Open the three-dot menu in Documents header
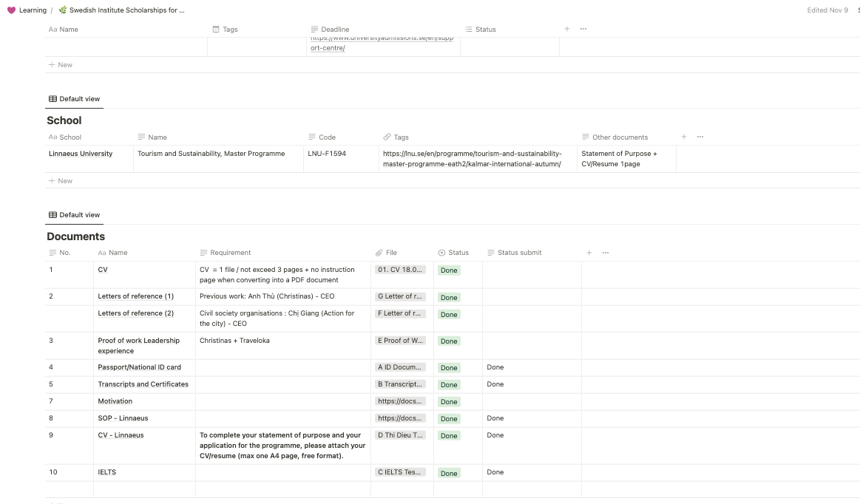 point(606,253)
